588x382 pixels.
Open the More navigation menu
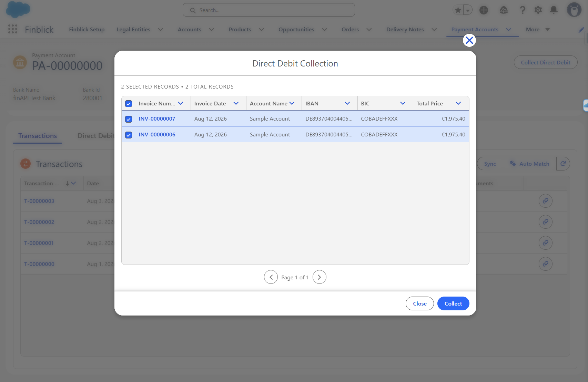point(538,30)
